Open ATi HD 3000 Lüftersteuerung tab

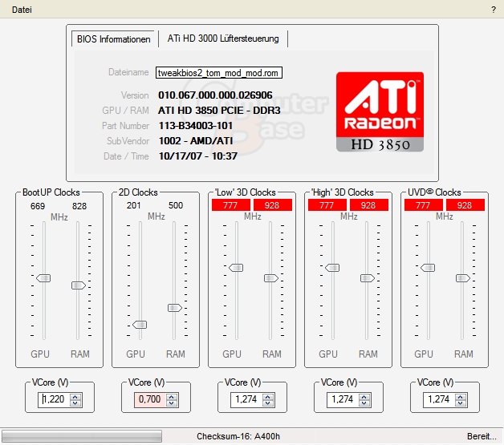point(223,38)
